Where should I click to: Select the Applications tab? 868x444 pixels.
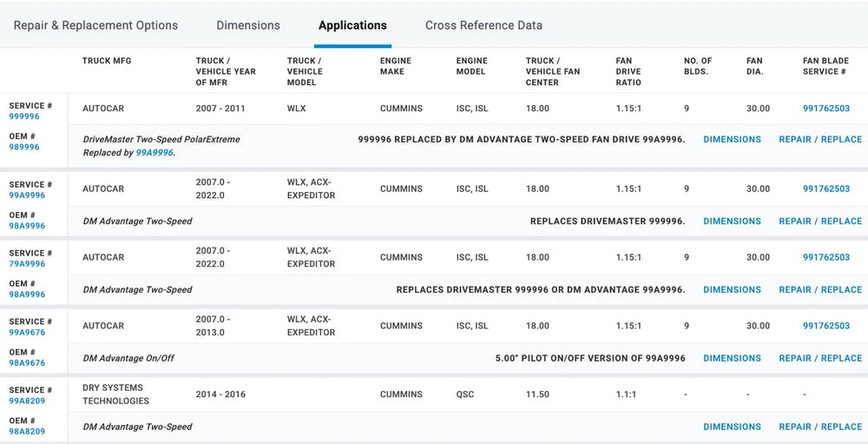tap(352, 25)
